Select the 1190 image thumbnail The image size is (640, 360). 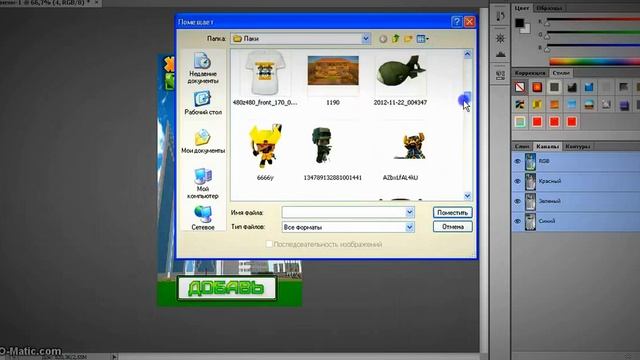pyautogui.click(x=333, y=71)
